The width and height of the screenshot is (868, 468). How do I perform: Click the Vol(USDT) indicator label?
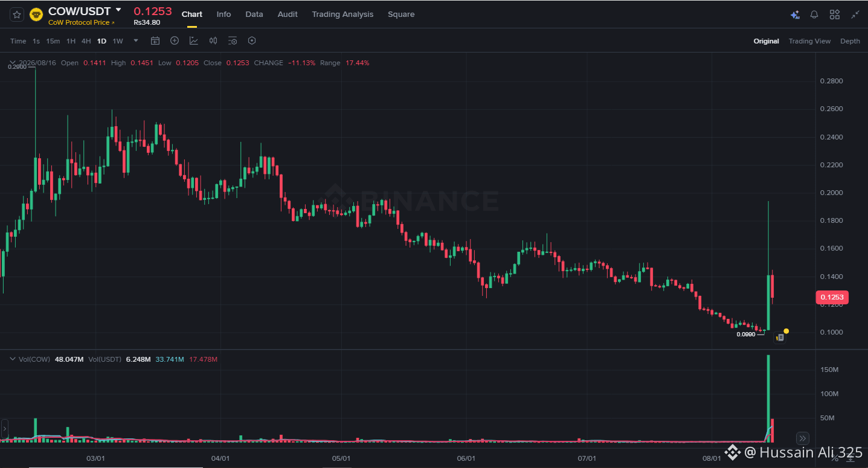[104, 359]
